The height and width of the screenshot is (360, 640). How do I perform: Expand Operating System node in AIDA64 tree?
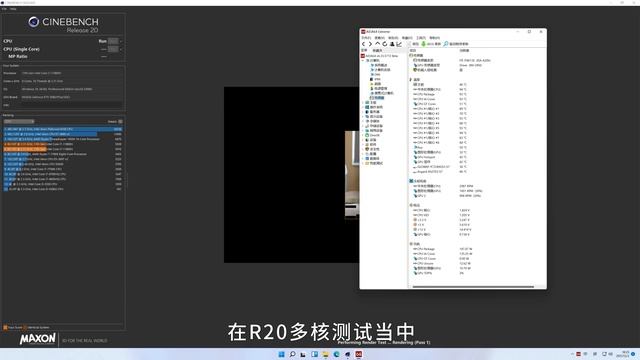pos(362,107)
